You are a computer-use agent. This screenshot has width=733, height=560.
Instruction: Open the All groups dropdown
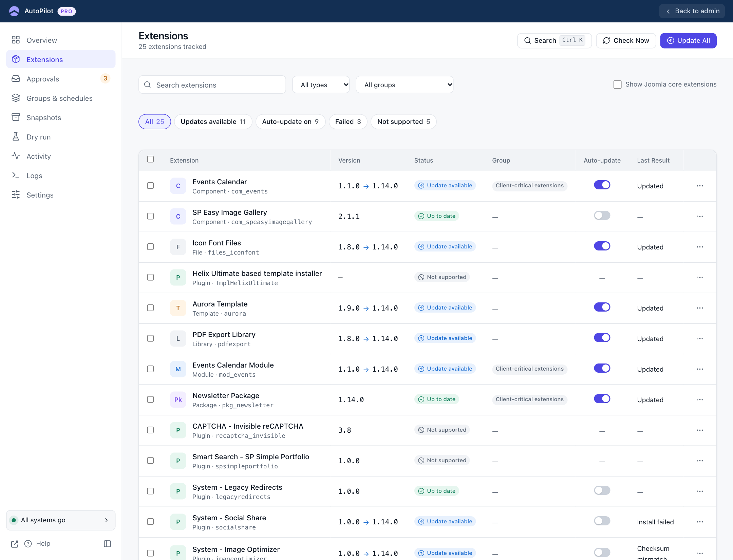coord(405,85)
